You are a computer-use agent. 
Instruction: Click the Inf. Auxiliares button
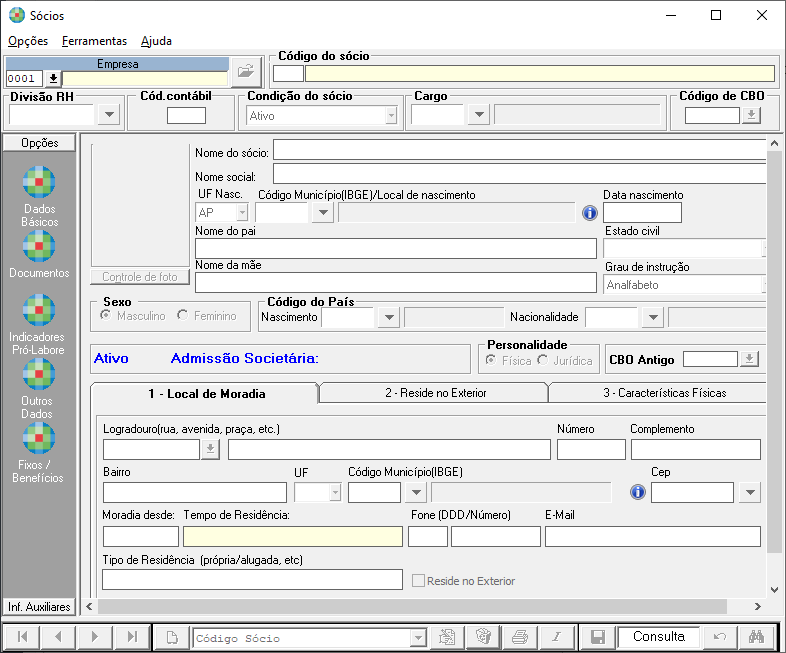pos(39,607)
